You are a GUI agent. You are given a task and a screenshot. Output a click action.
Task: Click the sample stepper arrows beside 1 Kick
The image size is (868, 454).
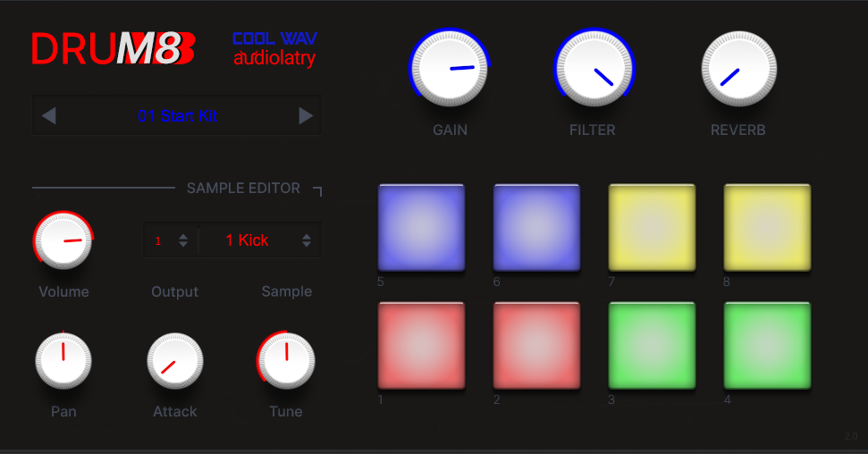tap(307, 240)
